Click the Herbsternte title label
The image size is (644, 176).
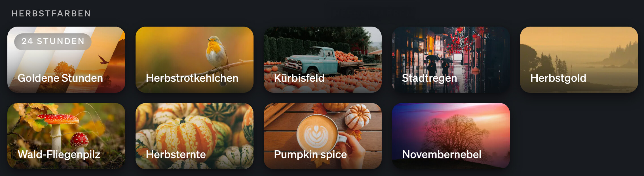click(176, 154)
